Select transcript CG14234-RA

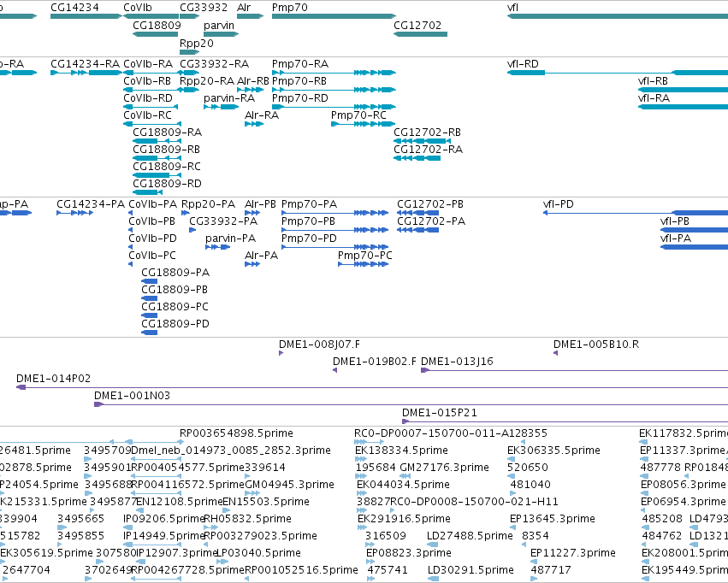coord(86,73)
